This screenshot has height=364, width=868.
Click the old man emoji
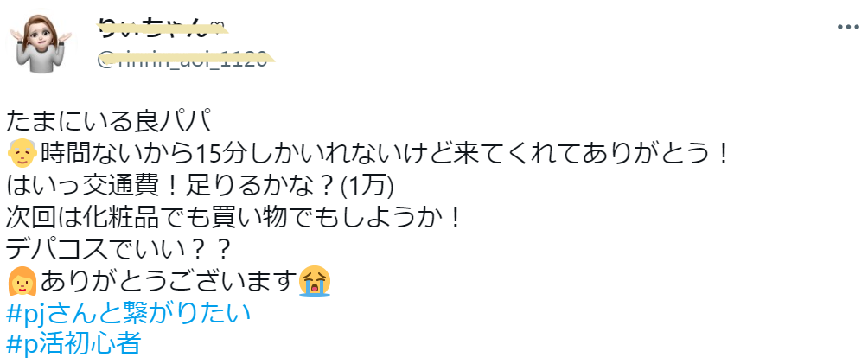tap(22, 153)
